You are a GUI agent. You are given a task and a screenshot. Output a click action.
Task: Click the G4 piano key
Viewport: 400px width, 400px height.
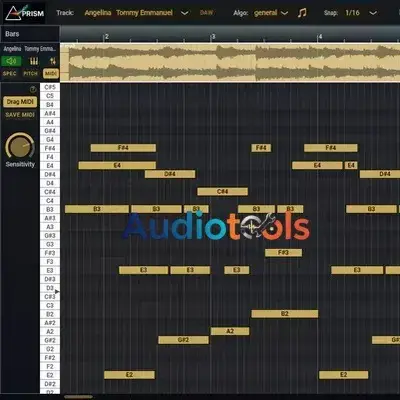(50, 139)
